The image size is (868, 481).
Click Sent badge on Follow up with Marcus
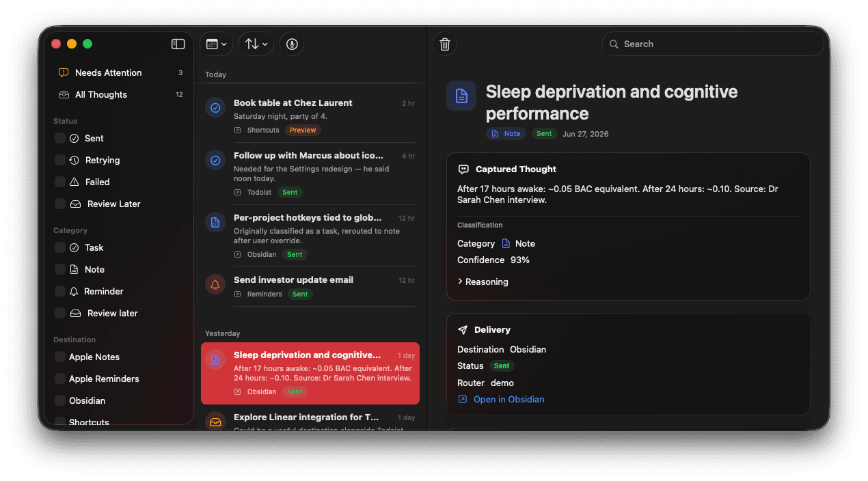coord(290,193)
